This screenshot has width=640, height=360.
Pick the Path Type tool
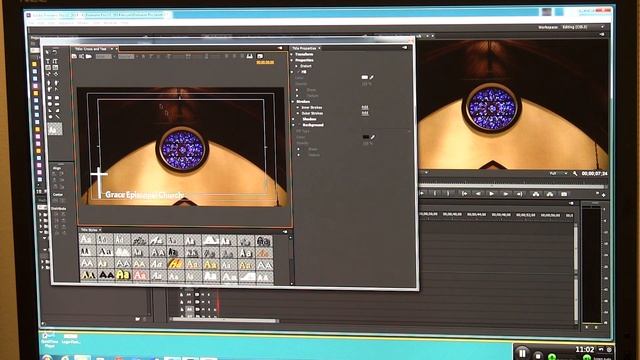(x=49, y=74)
